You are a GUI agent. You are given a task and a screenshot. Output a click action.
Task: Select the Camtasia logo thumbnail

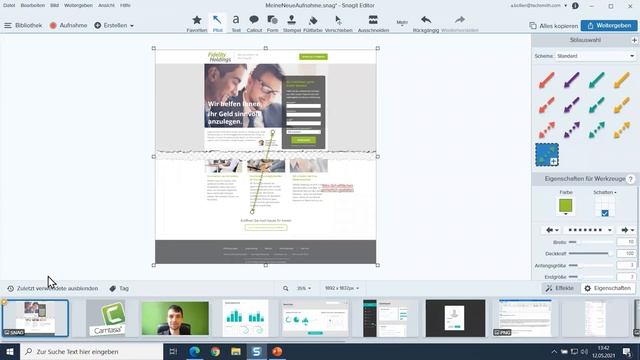point(107,318)
